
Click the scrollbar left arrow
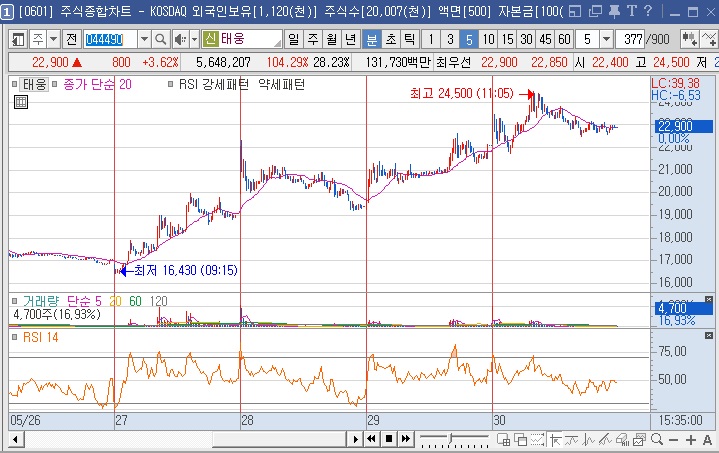16,439
